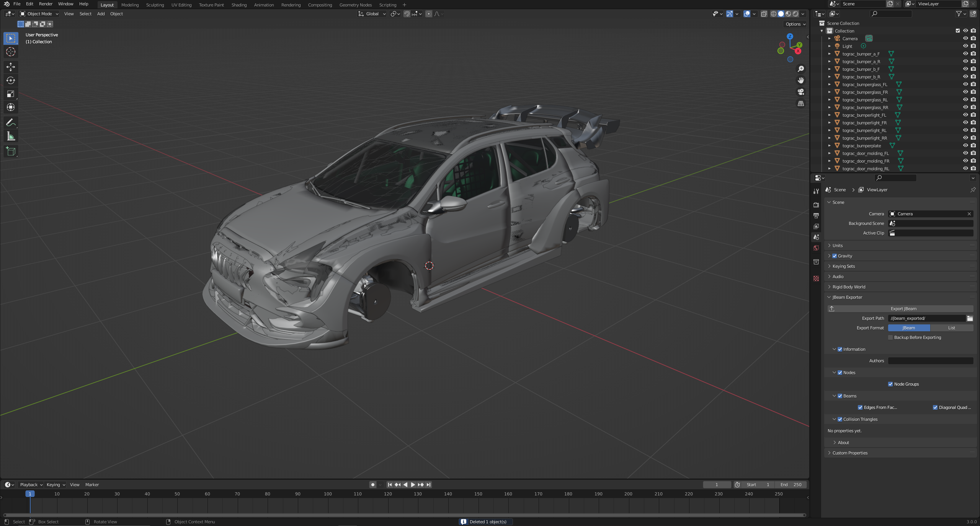The width and height of the screenshot is (980, 526).
Task: Open the Render menu
Action: pyautogui.click(x=46, y=4)
